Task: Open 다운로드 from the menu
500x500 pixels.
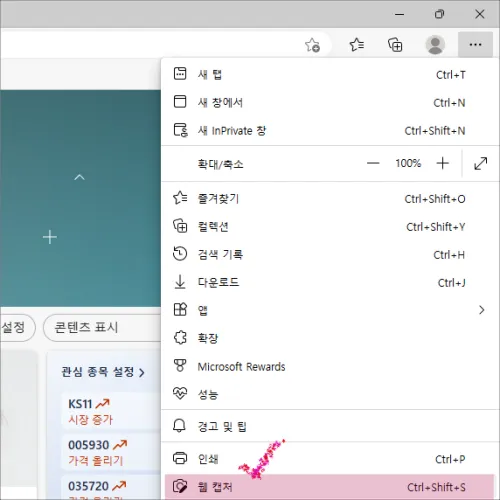Action: (330, 282)
